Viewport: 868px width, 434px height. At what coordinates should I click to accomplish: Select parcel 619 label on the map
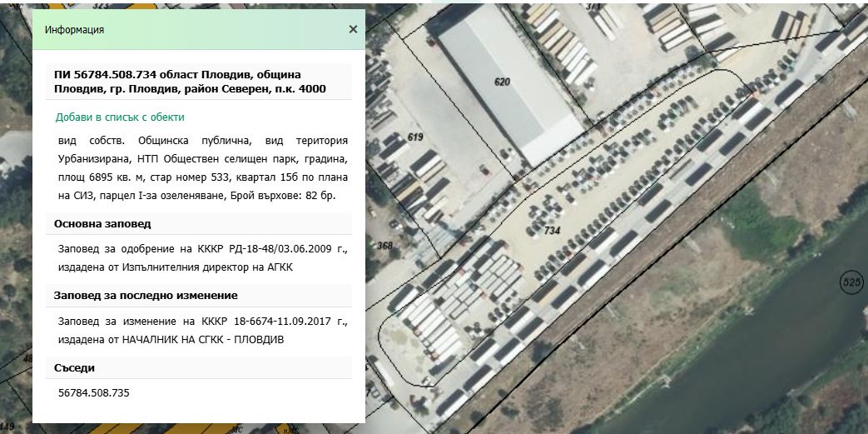(415, 137)
